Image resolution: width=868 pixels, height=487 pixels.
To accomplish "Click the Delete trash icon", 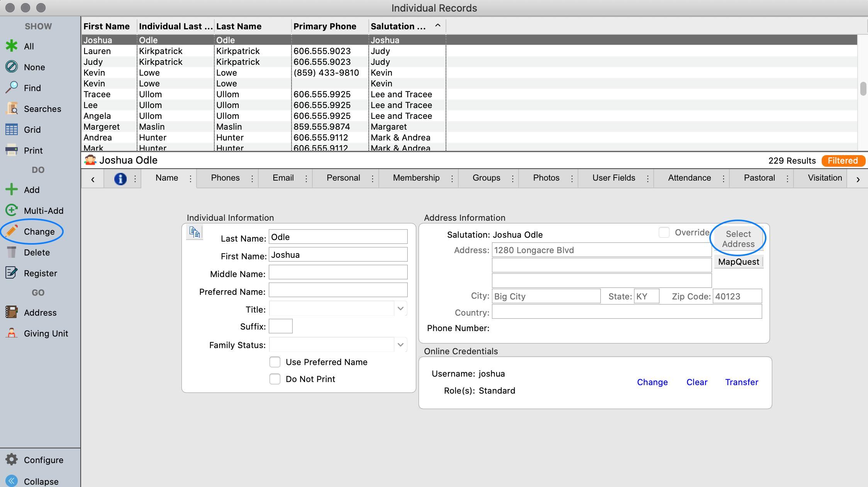I will 12,252.
